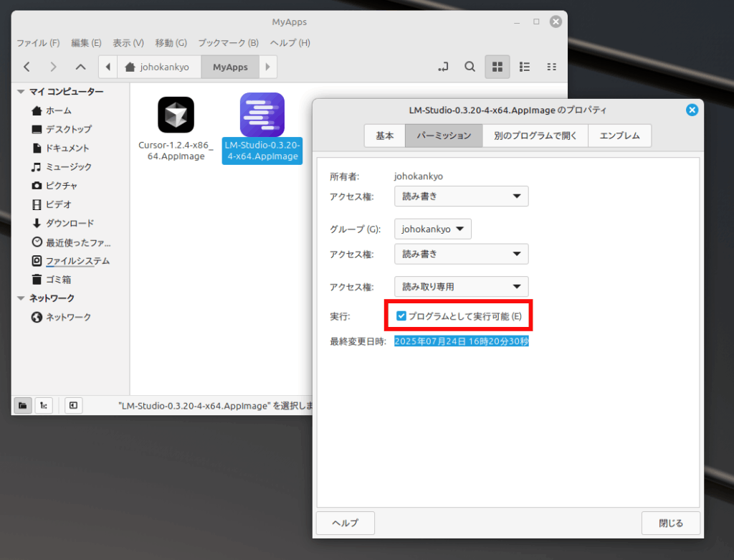The image size is (734, 560).
Task: Click the search magnifier icon
Action: 470,67
